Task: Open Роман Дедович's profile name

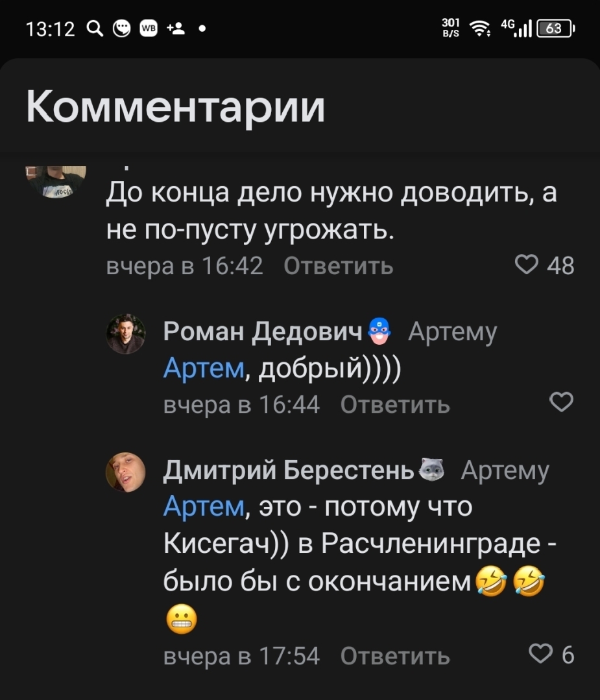Action: coord(262,332)
